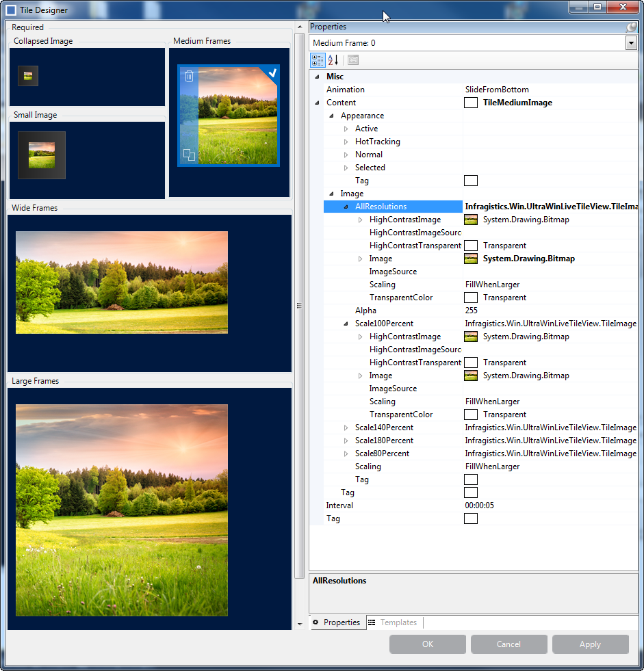Viewport: 644px width, 671px height.
Task: Select the Small Image thumbnail
Action: (41, 155)
